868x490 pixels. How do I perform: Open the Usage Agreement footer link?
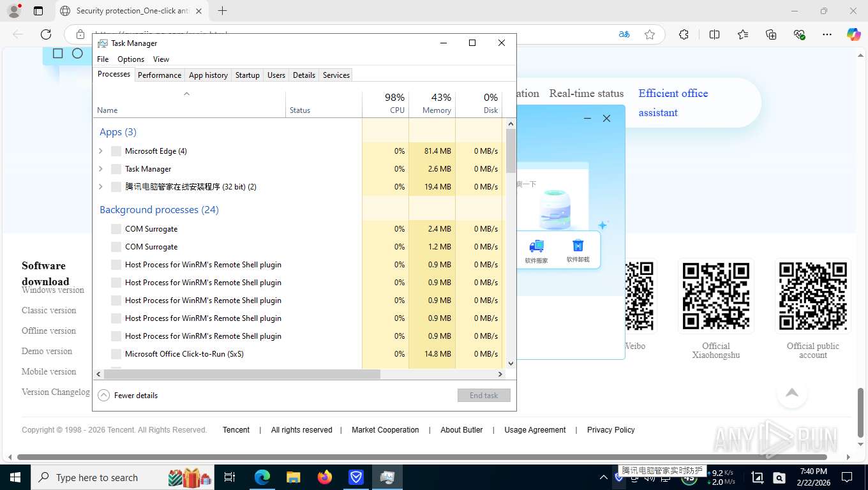point(535,430)
